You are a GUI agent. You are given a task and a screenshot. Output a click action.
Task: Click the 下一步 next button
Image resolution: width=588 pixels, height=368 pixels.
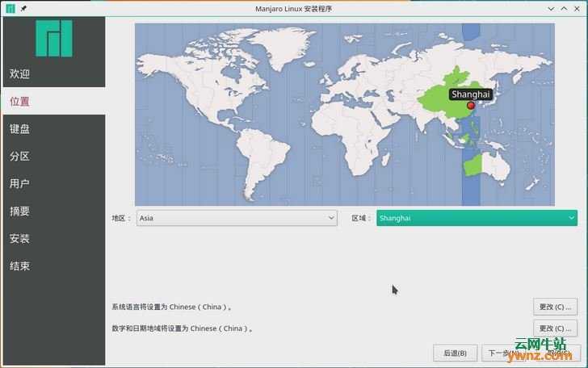(x=504, y=353)
